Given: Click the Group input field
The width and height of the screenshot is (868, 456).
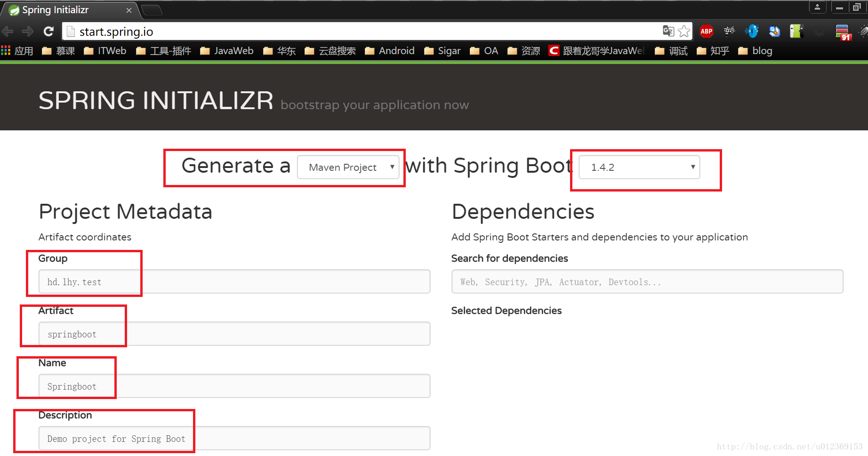Looking at the screenshot, I should click(234, 281).
